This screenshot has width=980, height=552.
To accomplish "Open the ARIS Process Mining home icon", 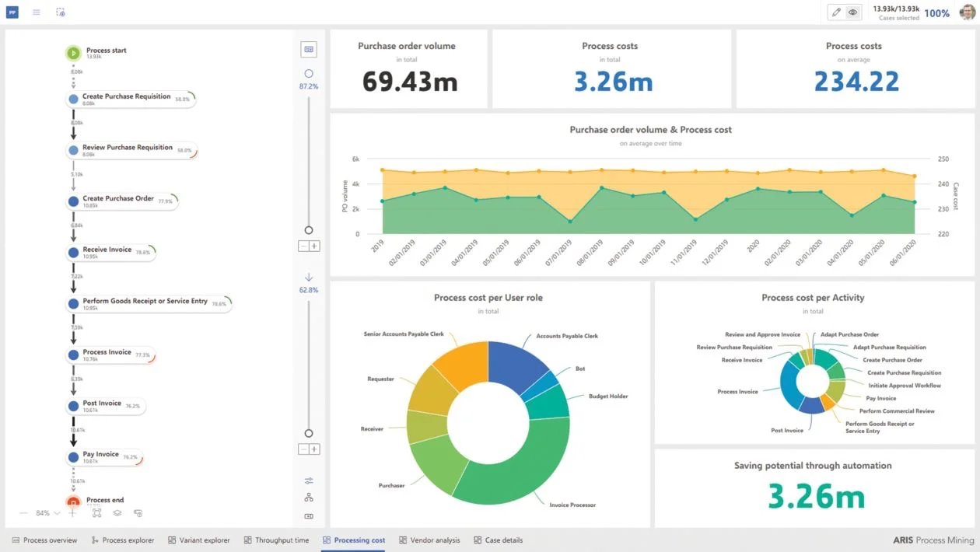I will tap(12, 12).
